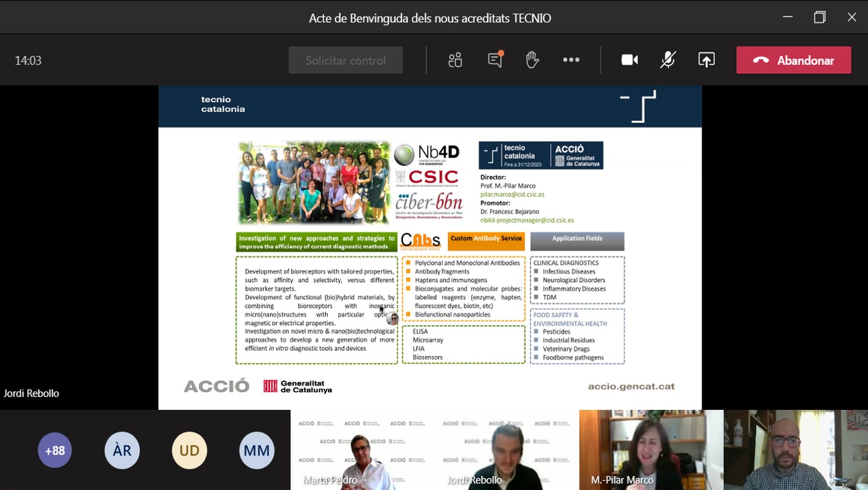
Task: Open the participants panel icon
Action: click(455, 60)
